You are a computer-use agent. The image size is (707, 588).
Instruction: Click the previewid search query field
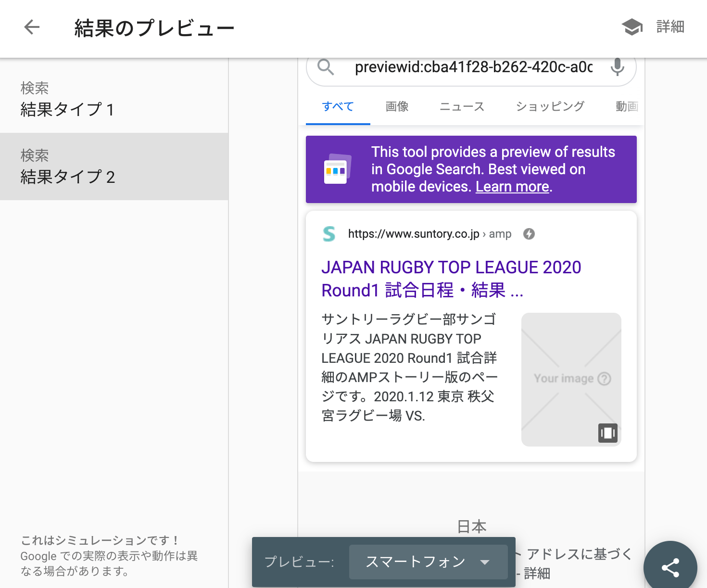point(473,67)
